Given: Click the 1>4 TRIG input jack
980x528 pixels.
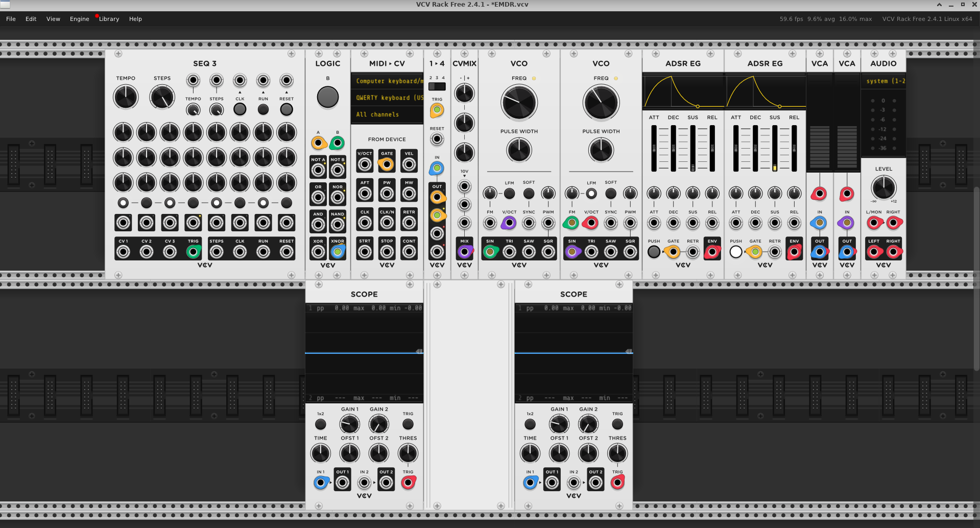Looking at the screenshot, I should pos(437,110).
